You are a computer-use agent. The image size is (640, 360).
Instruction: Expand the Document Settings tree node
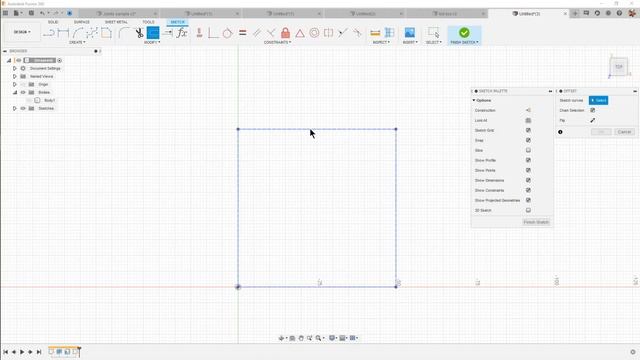pos(15,68)
